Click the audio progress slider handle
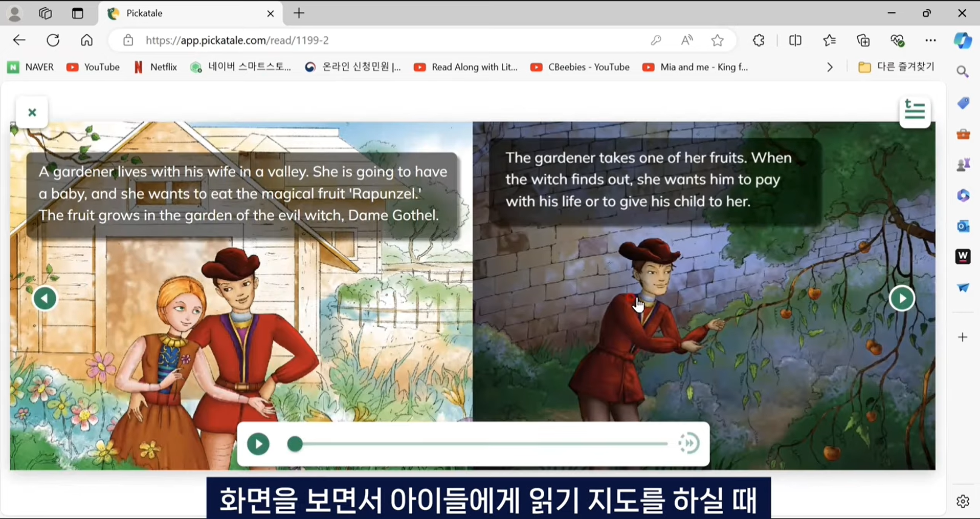The height and width of the screenshot is (519, 980). tap(295, 444)
